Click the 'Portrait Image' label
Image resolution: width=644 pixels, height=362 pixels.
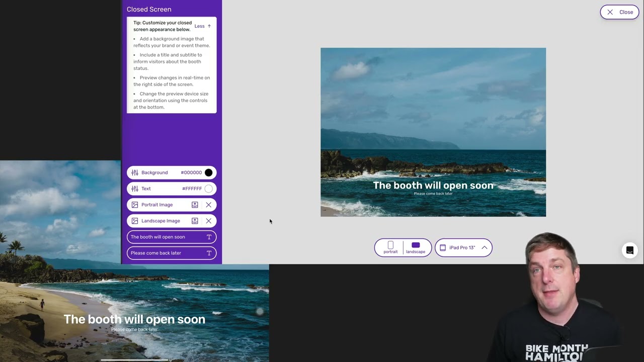(157, 205)
